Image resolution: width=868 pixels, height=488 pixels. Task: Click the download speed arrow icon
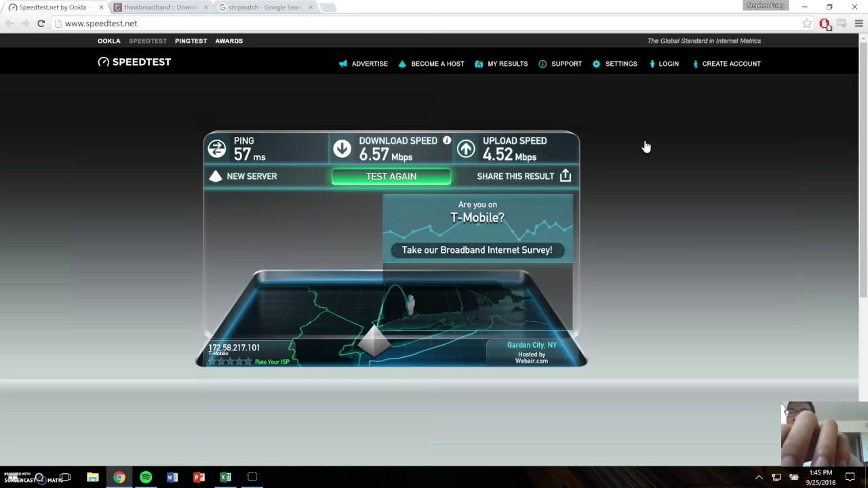pyautogui.click(x=342, y=148)
